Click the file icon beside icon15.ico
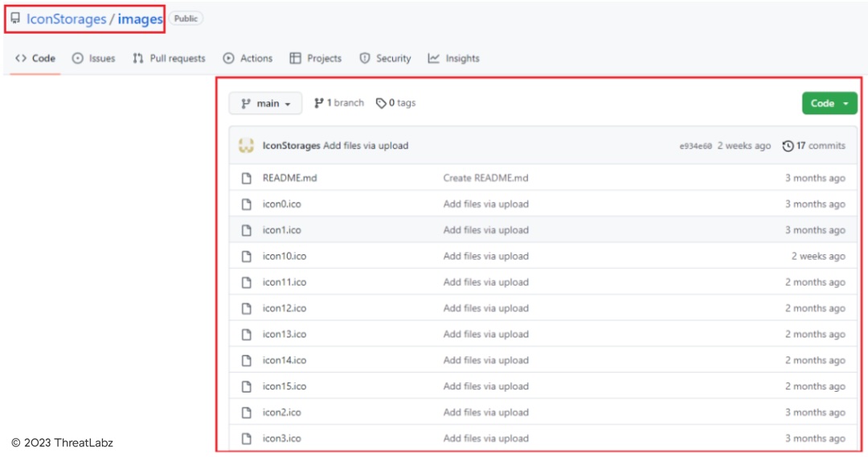Viewport: 868px width, 457px height. [247, 386]
